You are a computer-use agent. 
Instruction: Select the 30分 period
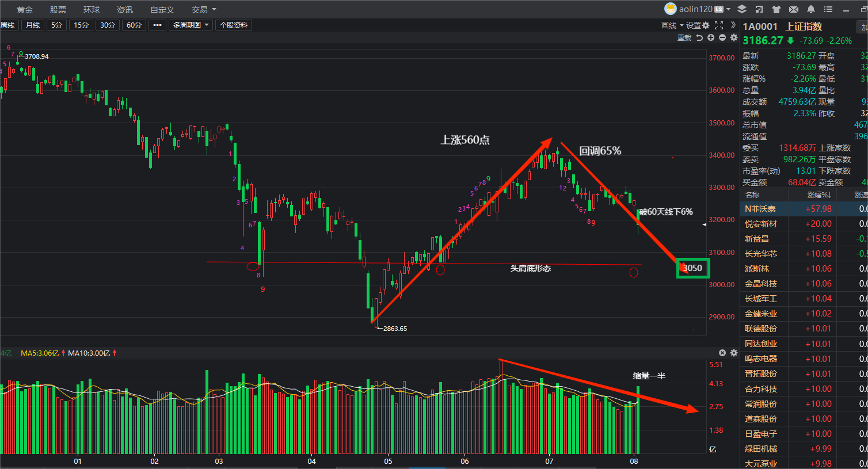click(108, 25)
